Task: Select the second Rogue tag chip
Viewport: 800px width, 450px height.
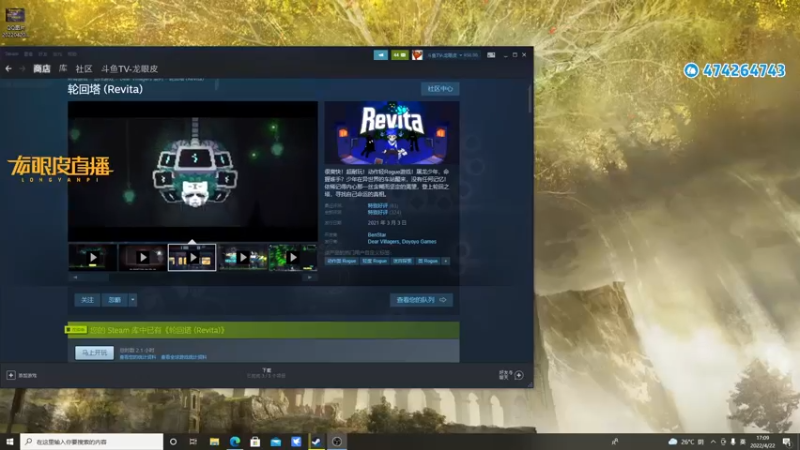Action: (x=374, y=261)
